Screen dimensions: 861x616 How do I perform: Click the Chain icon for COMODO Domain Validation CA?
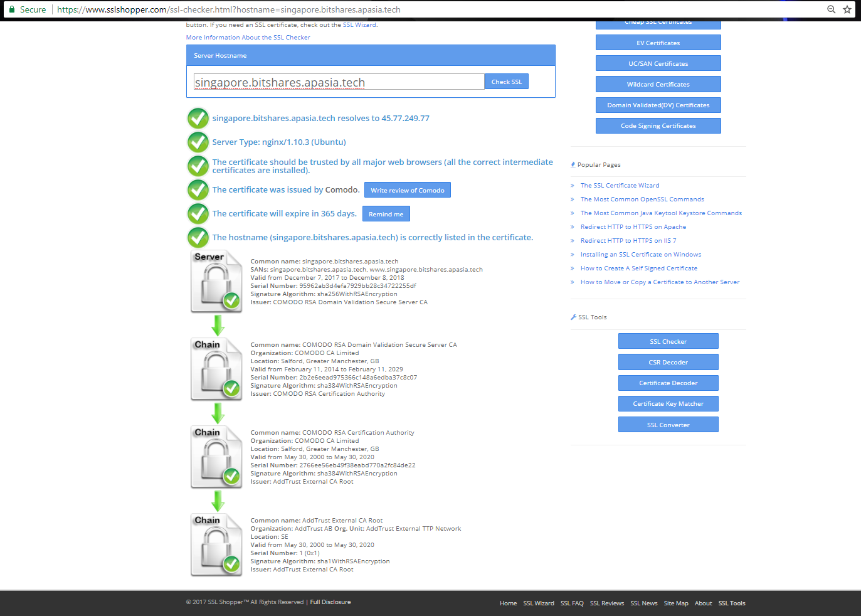coord(216,369)
